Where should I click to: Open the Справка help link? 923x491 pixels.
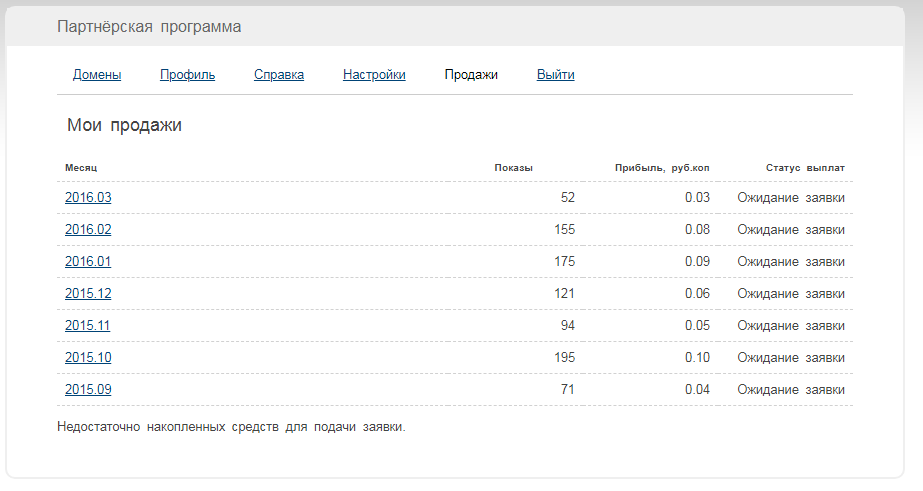[x=279, y=75]
